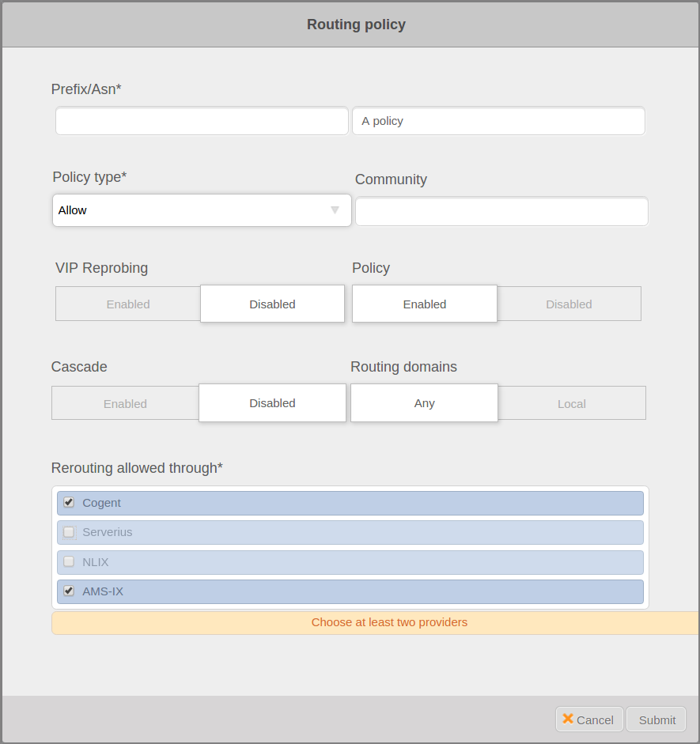
Task: Select Any for Routing domains
Action: point(424,403)
